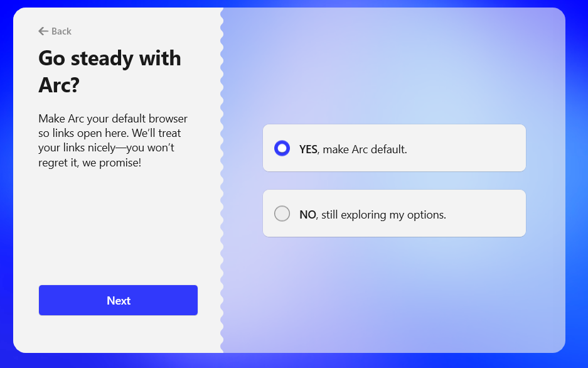588x368 pixels.
Task: Go back using the Back text link
Action: click(61, 31)
